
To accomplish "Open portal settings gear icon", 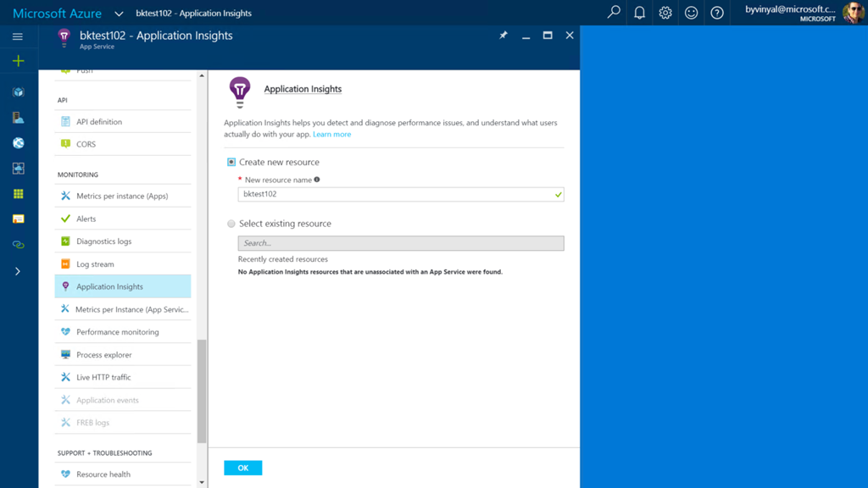I will (665, 13).
